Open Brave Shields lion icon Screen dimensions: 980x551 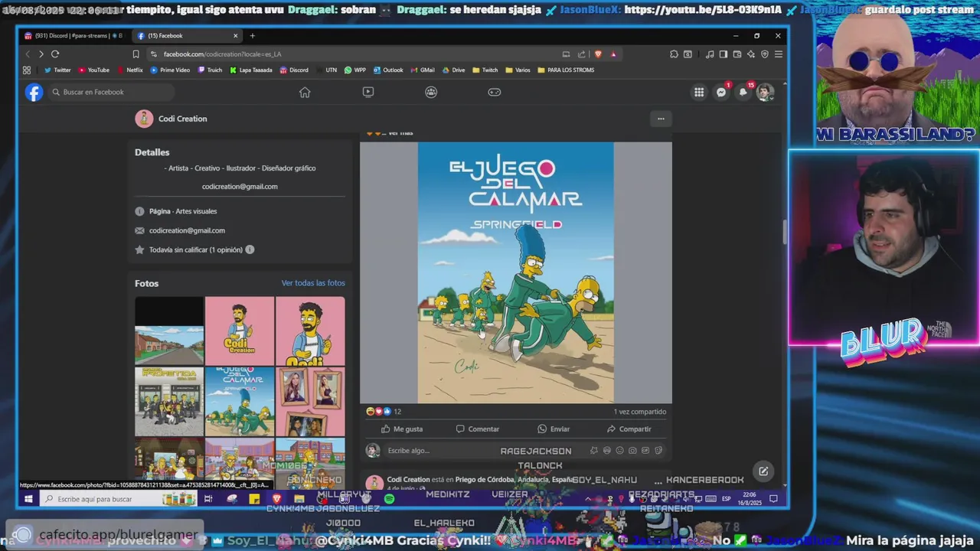coord(598,54)
